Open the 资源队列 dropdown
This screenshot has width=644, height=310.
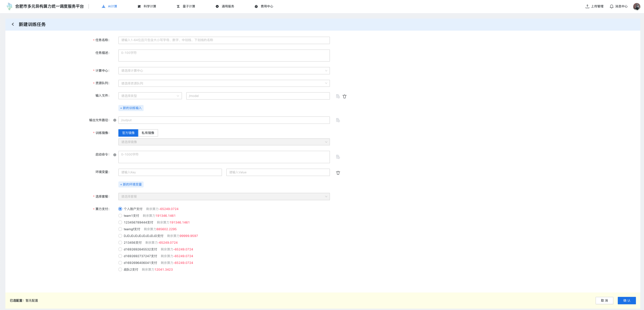click(x=224, y=83)
